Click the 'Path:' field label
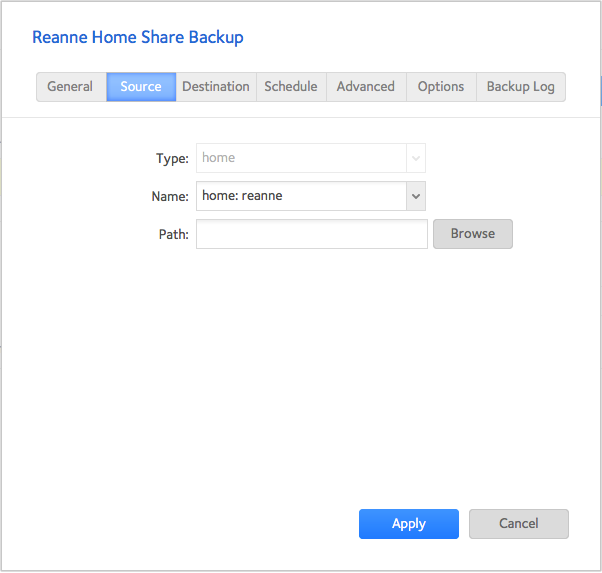The height and width of the screenshot is (573, 602). pos(173,235)
